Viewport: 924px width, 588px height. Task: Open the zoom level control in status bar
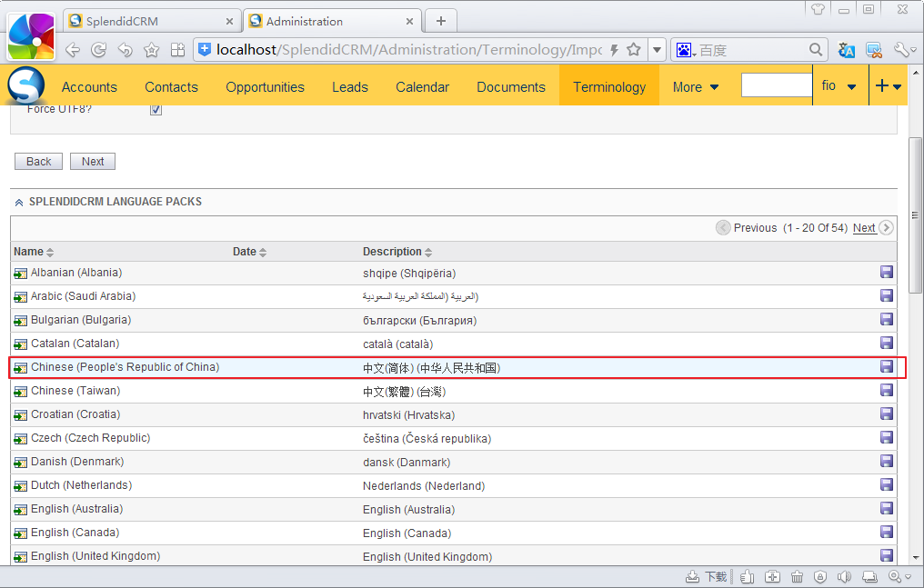[899, 577]
